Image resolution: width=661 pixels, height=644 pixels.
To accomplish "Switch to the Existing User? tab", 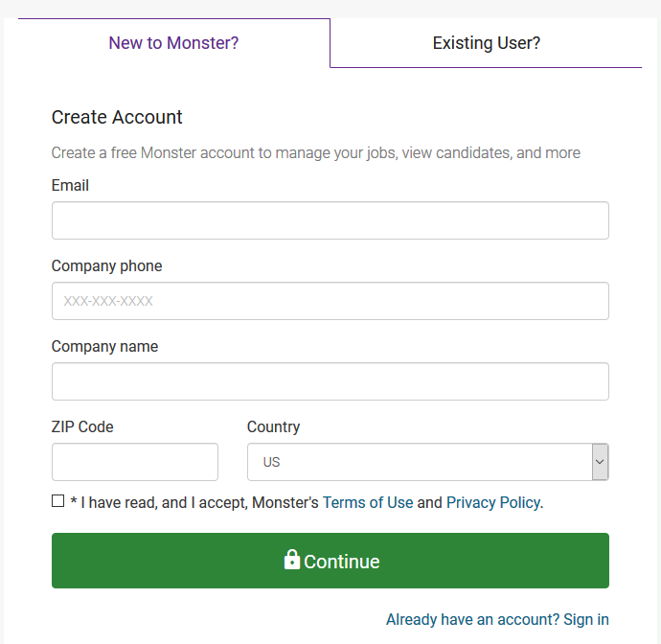I will [x=486, y=43].
